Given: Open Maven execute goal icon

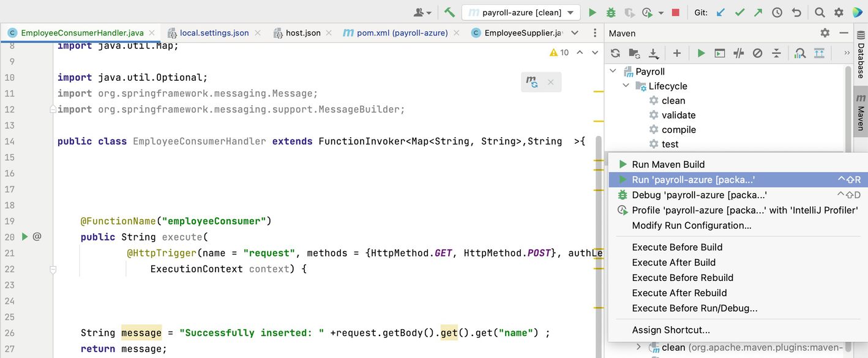Looking at the screenshot, I should pos(720,53).
